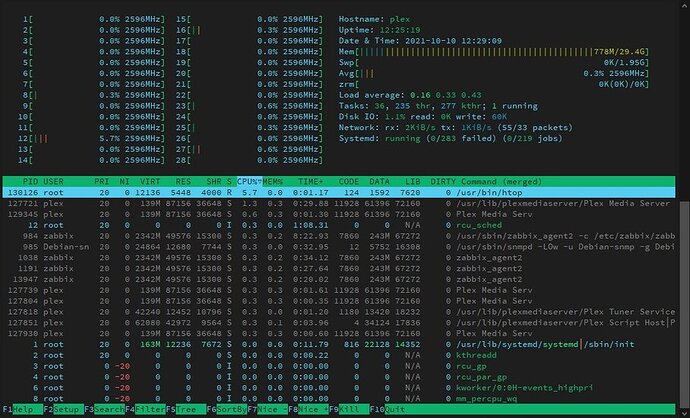The image size is (690, 418).
Task: Click the Load average line
Action: pyautogui.click(x=410, y=95)
